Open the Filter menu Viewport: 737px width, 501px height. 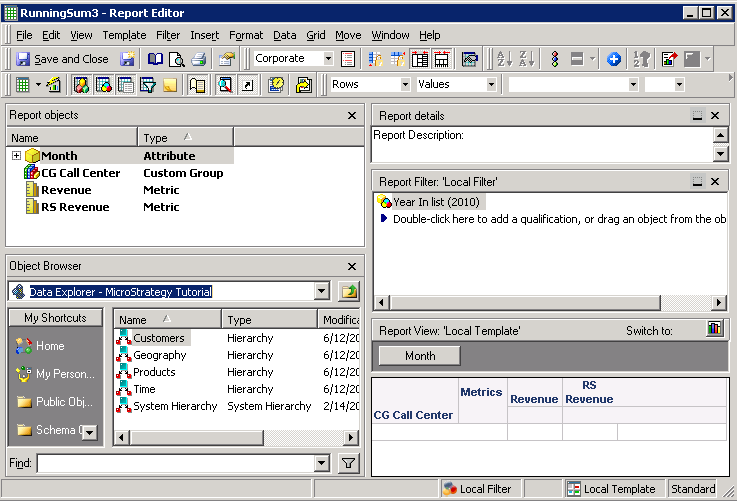tap(168, 35)
